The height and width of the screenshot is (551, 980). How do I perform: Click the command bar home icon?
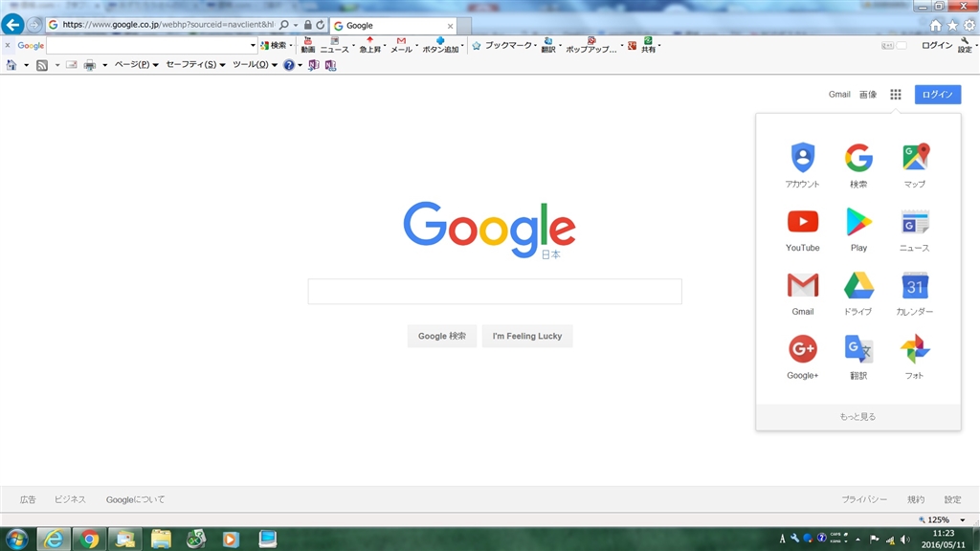[x=11, y=65]
